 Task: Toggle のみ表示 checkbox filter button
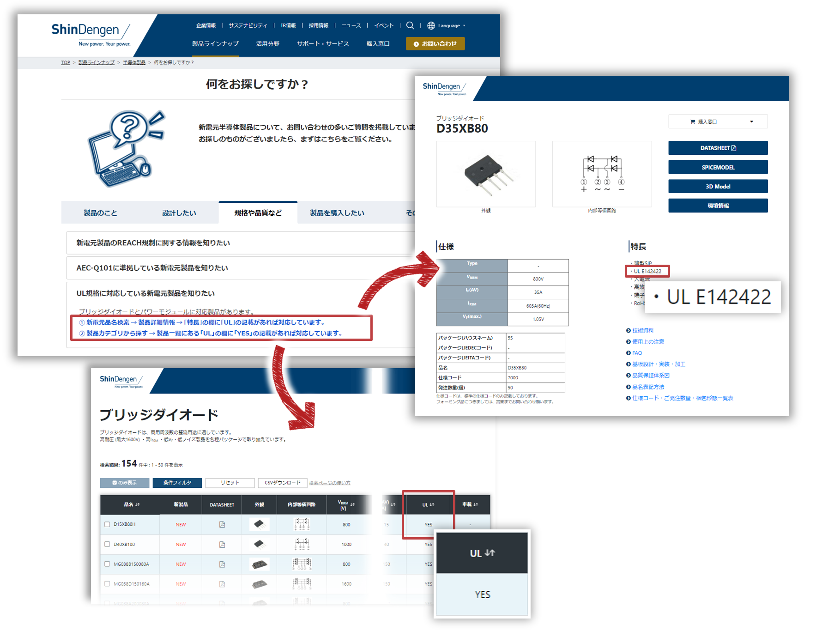pos(125,483)
